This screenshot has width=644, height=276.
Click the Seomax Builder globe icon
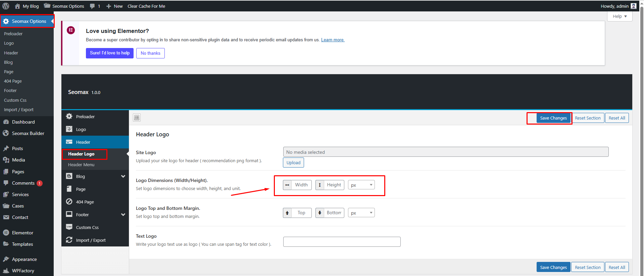6,133
